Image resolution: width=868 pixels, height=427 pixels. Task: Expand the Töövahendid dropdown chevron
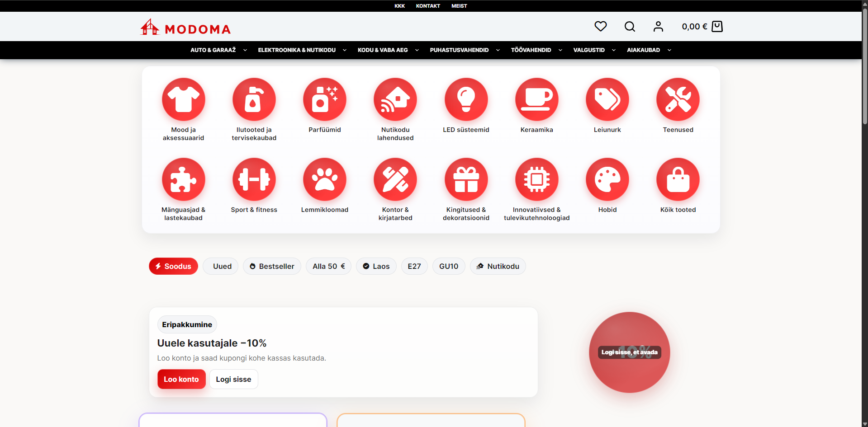[560, 50]
